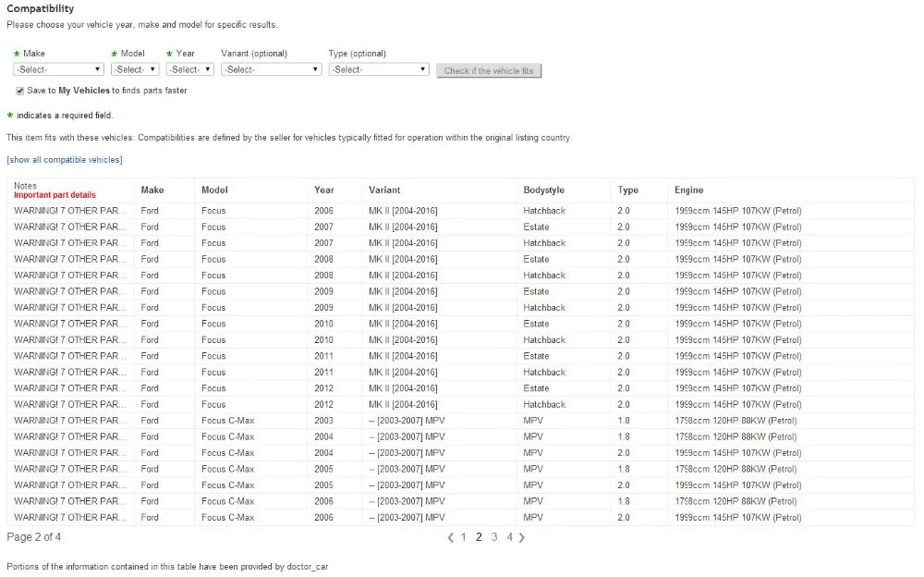The width and height of the screenshot is (924, 577).
Task: Open the Model dropdown
Action: pos(135,69)
